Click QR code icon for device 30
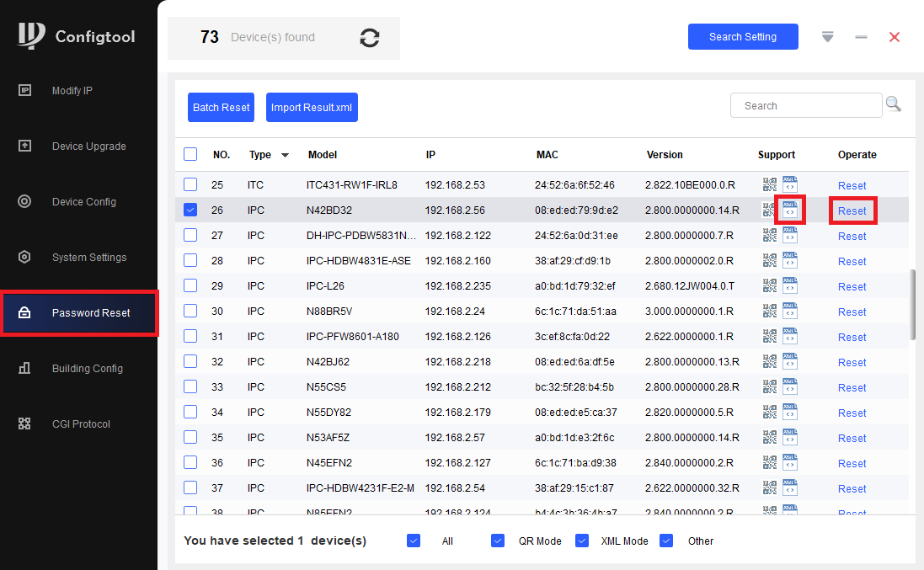Image resolution: width=924 pixels, height=570 pixels. (769, 312)
